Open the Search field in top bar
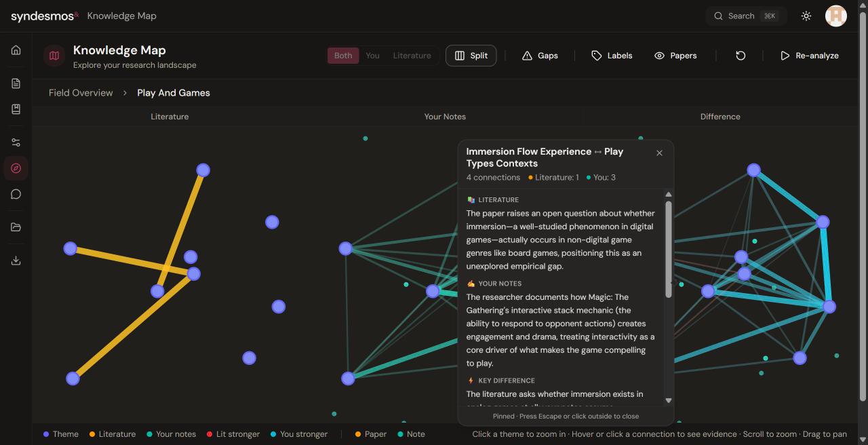 (746, 16)
